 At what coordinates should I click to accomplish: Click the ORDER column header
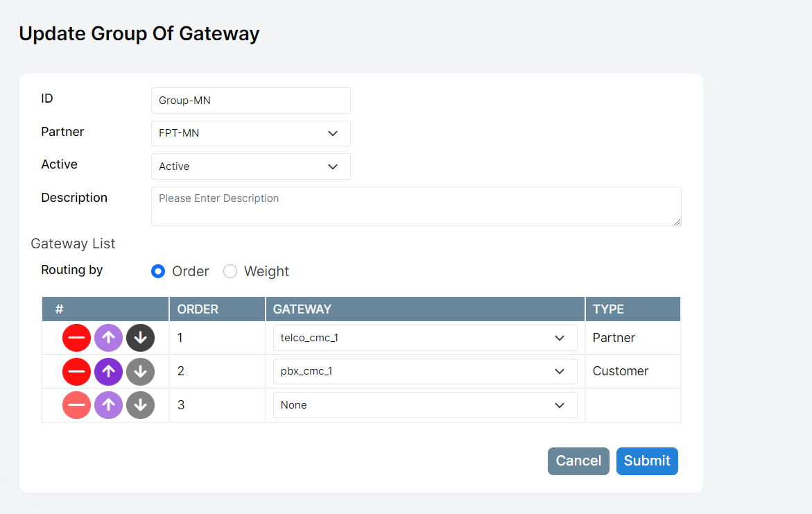click(x=218, y=309)
